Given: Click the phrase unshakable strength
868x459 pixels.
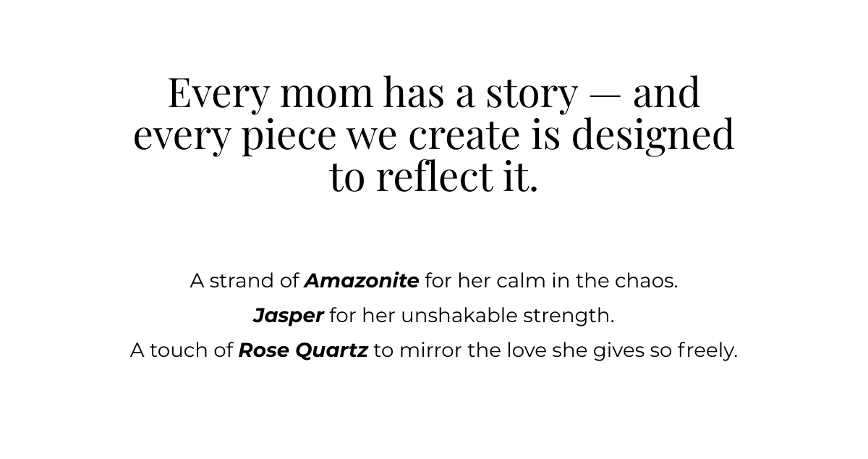Looking at the screenshot, I should click(507, 316).
